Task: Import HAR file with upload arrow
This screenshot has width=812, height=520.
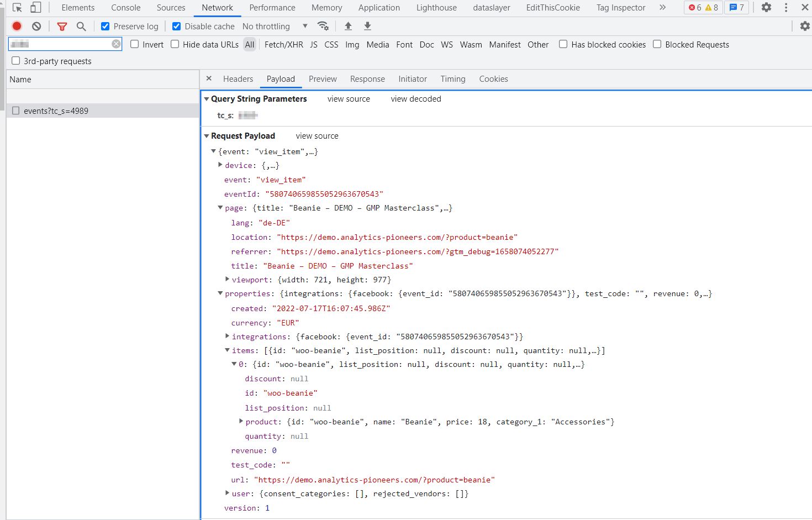Action: pos(348,26)
